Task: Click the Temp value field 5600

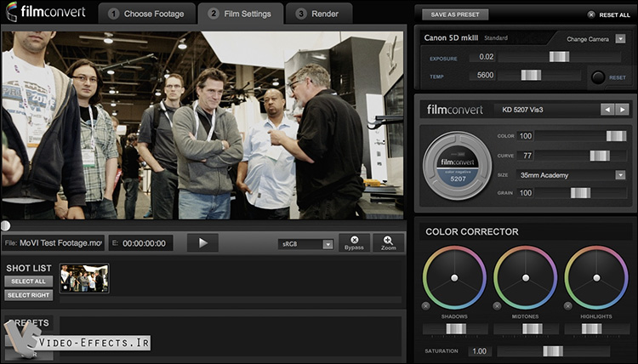Action: [x=482, y=75]
